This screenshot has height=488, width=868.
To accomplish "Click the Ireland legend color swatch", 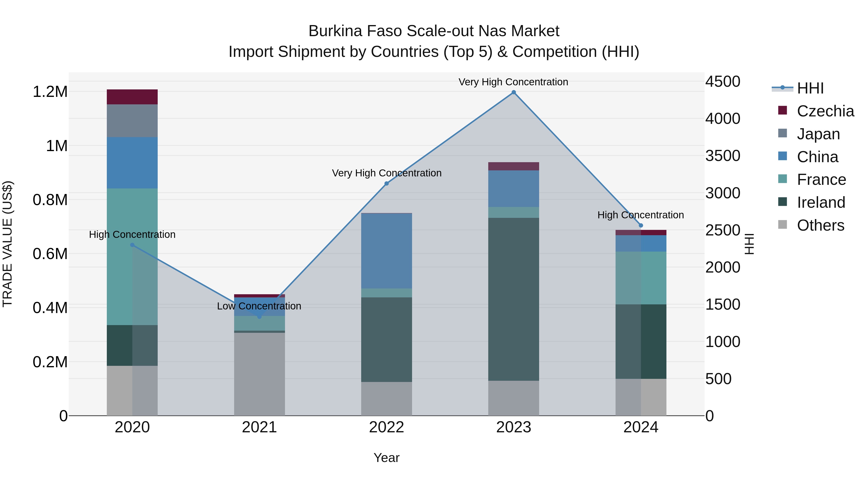I will (782, 202).
